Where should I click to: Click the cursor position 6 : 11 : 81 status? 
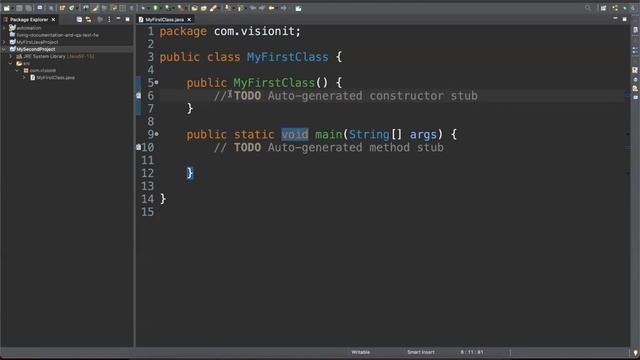tap(472, 352)
